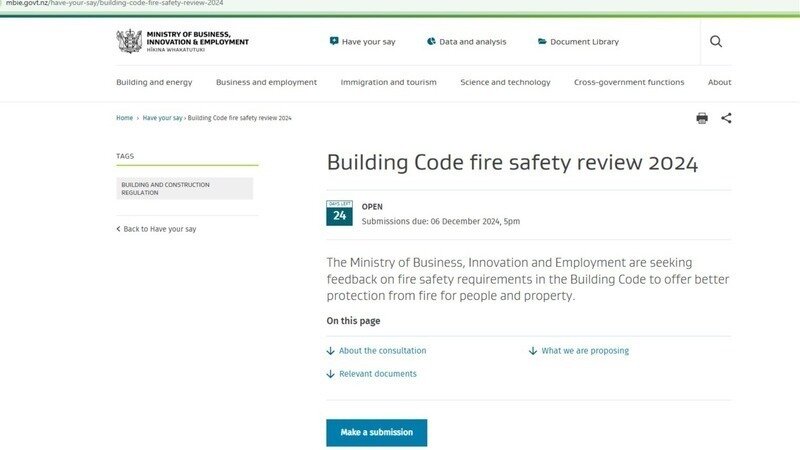The height and width of the screenshot is (450, 800).
Task: Click the Ministry of Business logo
Action: pyautogui.click(x=183, y=42)
